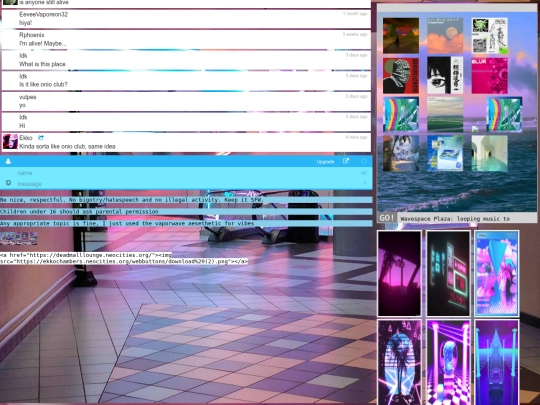
Task: Select the blue software box album cover
Action: click(x=445, y=153)
